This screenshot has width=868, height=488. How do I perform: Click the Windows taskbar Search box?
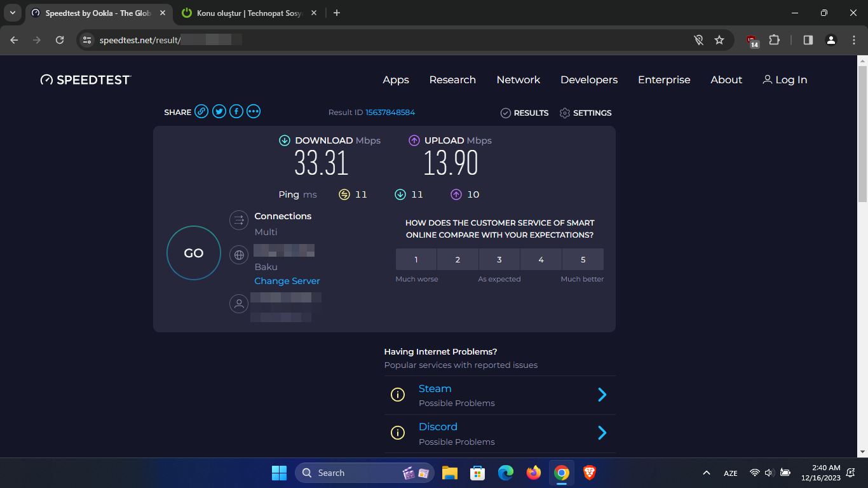365,473
